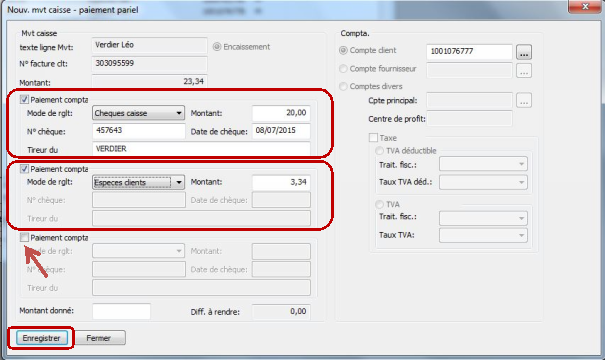Select Compte client radio option
The height and width of the screenshot is (361, 605).
click(x=343, y=50)
